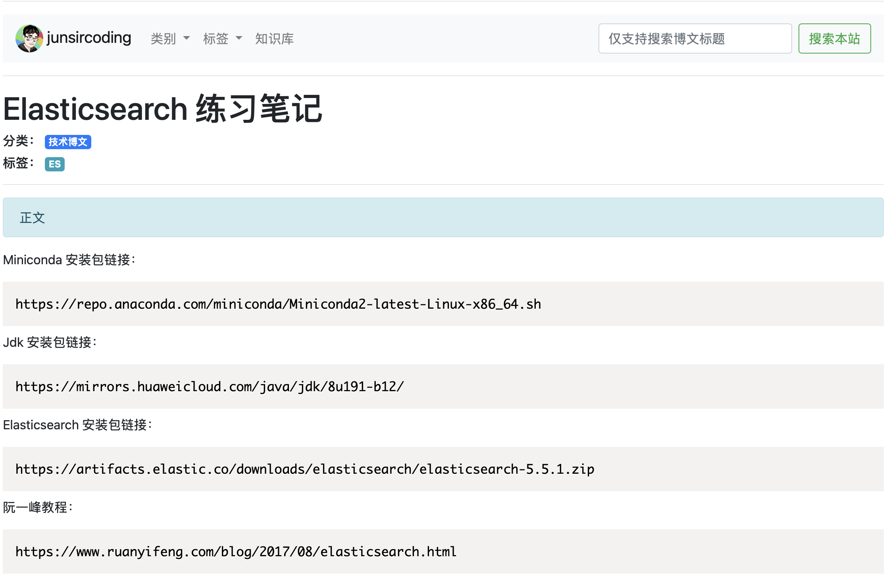Click the ruanyifeng tutorial URL block
Screen dimensions: 889x588
pyautogui.click(x=236, y=552)
